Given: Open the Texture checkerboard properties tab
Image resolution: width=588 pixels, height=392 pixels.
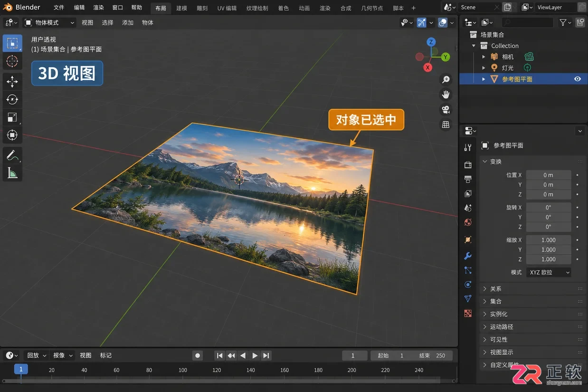Looking at the screenshot, I should (x=468, y=313).
